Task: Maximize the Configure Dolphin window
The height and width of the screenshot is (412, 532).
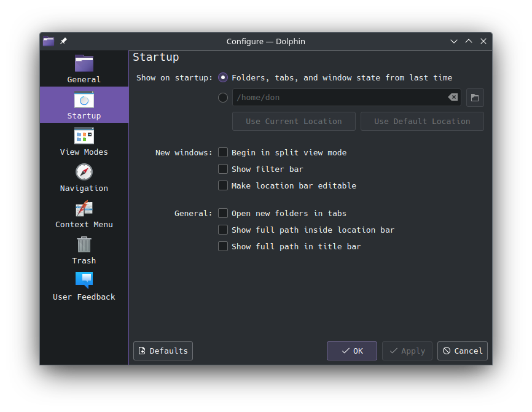Action: coord(469,41)
